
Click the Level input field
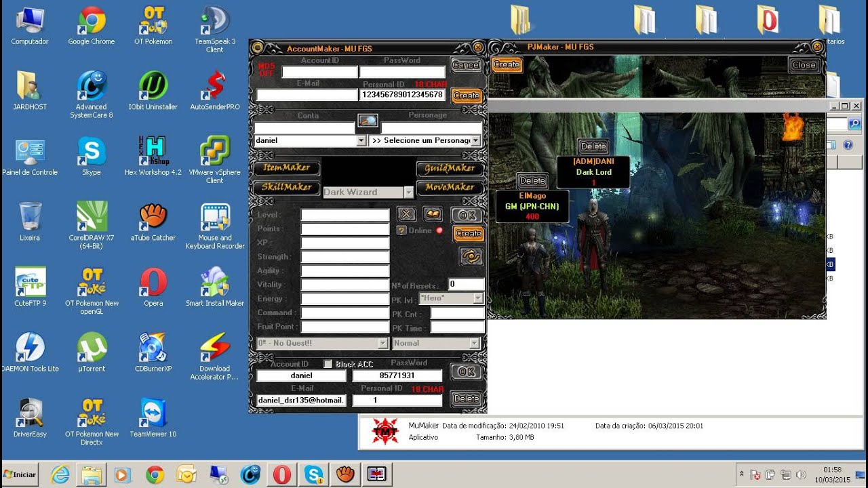click(345, 215)
